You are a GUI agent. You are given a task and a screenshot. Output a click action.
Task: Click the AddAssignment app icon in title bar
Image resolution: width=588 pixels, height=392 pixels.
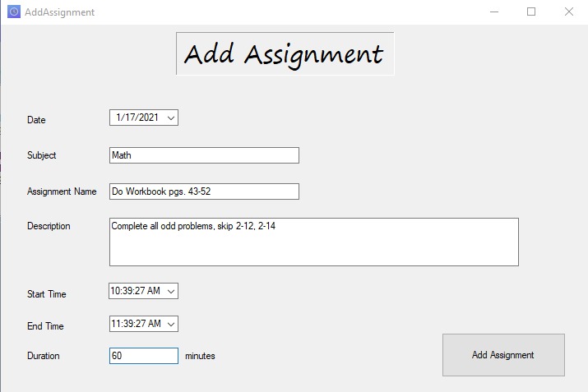[x=14, y=12]
